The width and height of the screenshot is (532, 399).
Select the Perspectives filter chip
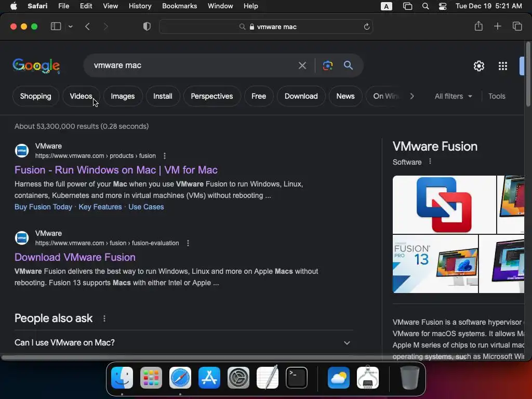[x=212, y=96]
